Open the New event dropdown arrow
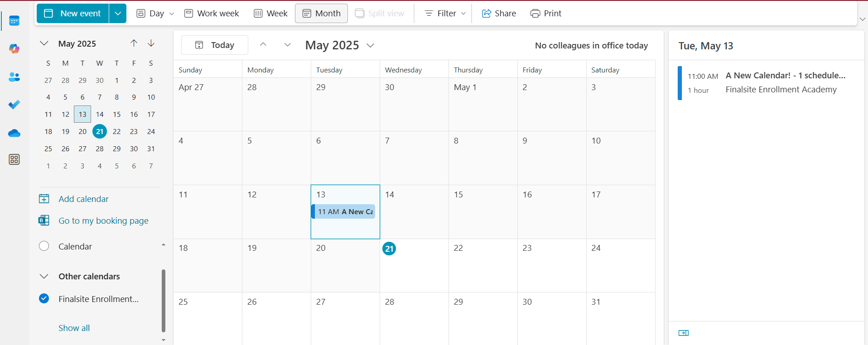The height and width of the screenshot is (345, 868). pyautogui.click(x=117, y=14)
